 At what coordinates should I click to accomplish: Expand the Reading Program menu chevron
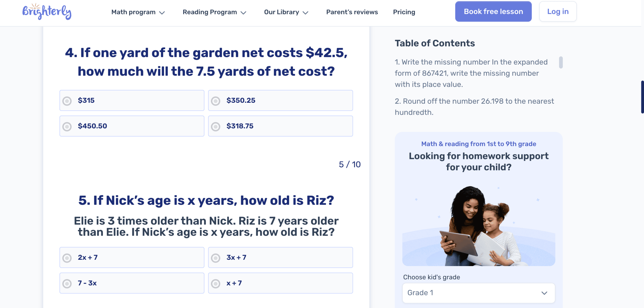click(x=243, y=13)
